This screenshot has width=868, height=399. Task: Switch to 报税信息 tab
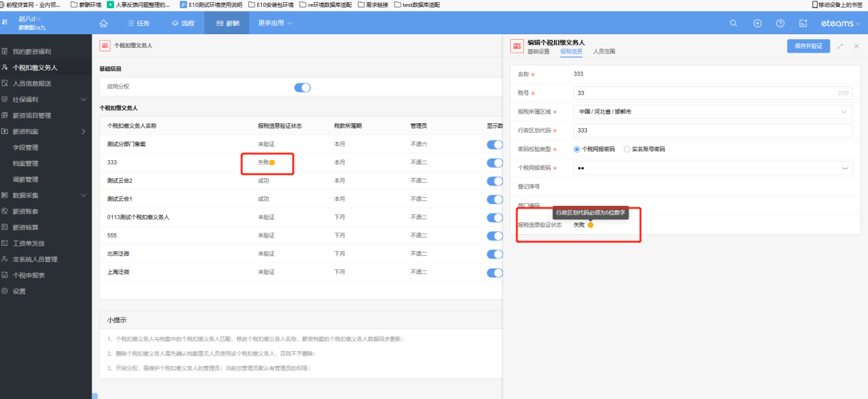pyautogui.click(x=571, y=51)
